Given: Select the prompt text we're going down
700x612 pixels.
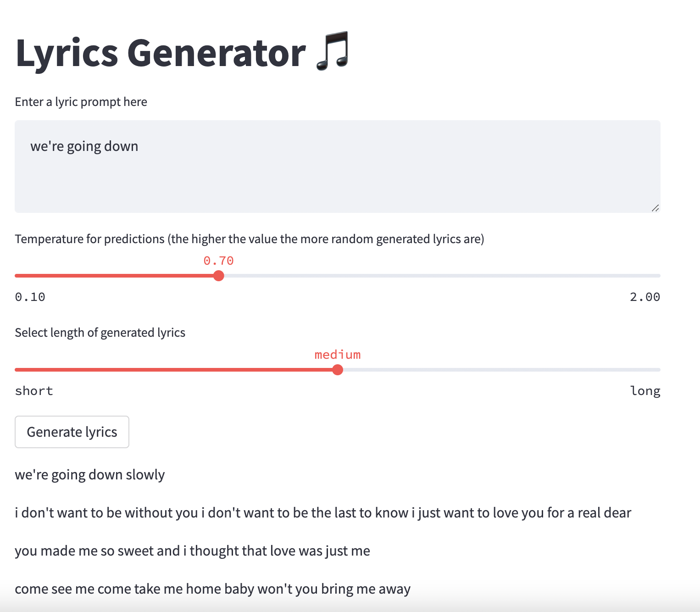Looking at the screenshot, I should point(84,146).
